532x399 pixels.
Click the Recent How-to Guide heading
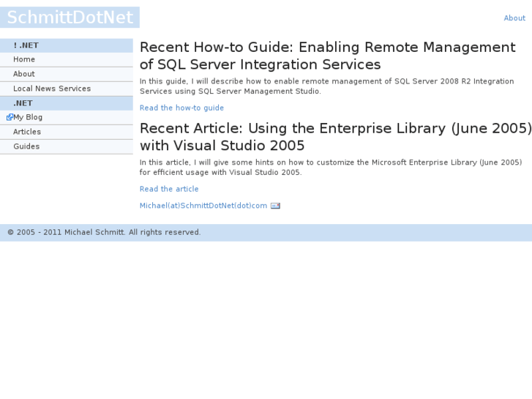[x=327, y=56]
